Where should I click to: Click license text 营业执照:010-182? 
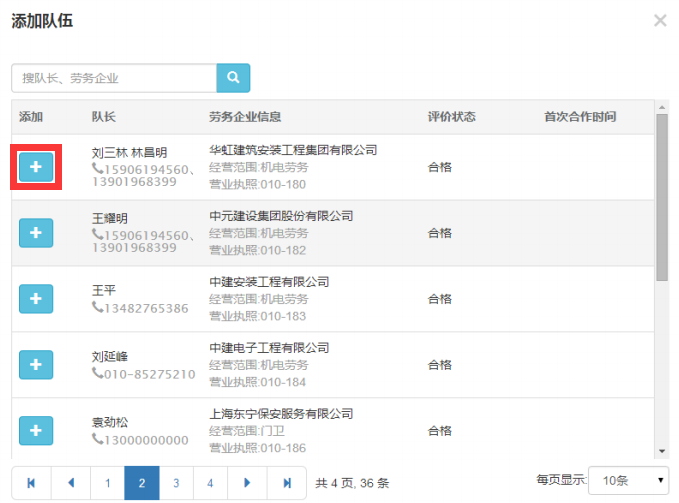(258, 250)
